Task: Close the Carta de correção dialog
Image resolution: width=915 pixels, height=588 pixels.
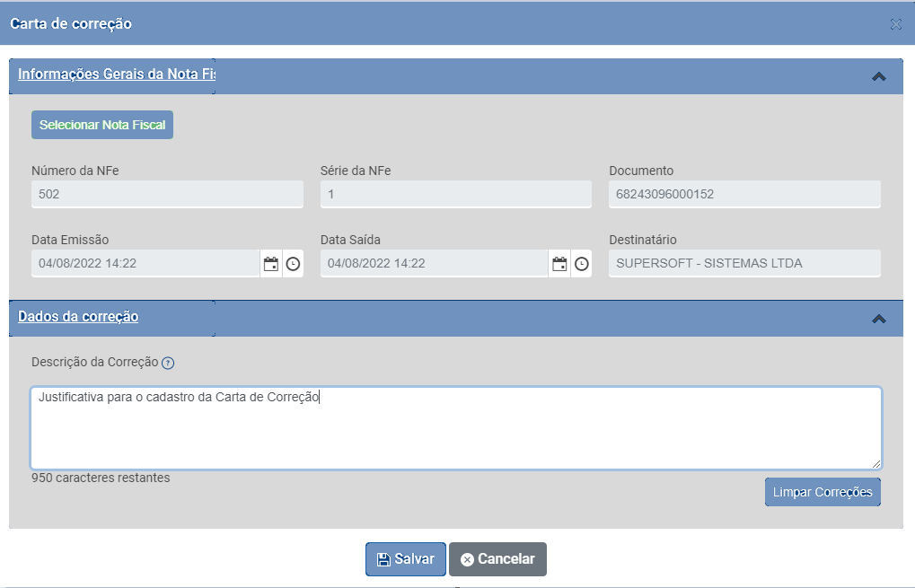Action: coord(895,24)
